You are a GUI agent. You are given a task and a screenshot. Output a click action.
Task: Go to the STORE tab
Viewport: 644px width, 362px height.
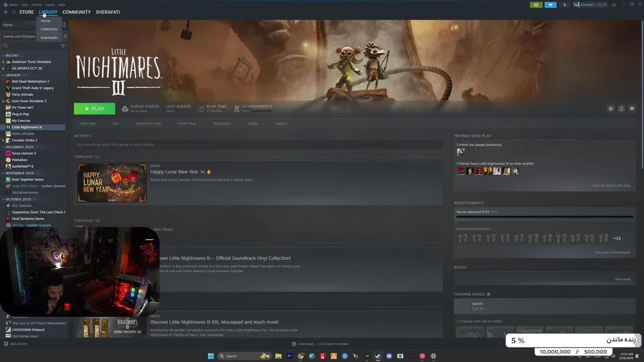(x=26, y=12)
